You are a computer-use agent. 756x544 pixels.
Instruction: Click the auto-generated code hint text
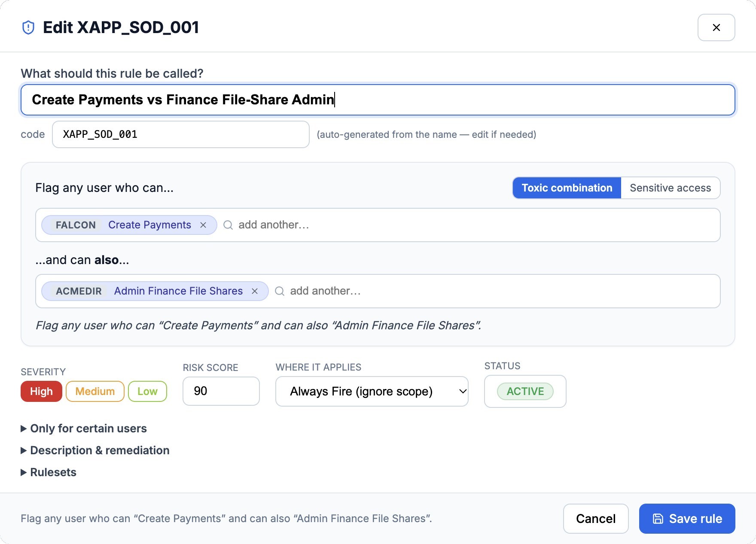pyautogui.click(x=427, y=134)
